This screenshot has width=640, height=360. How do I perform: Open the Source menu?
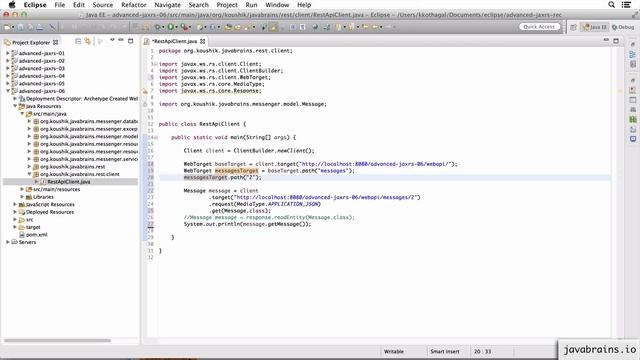[102, 5]
